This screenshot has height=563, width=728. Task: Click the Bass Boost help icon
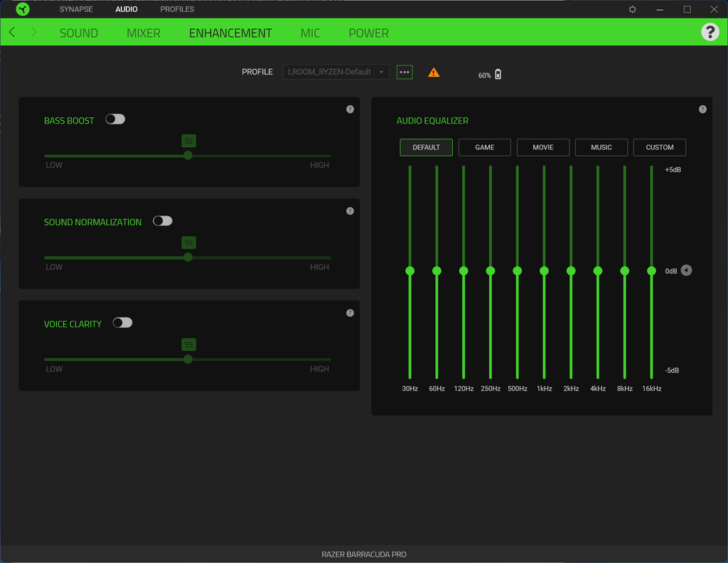(x=350, y=109)
